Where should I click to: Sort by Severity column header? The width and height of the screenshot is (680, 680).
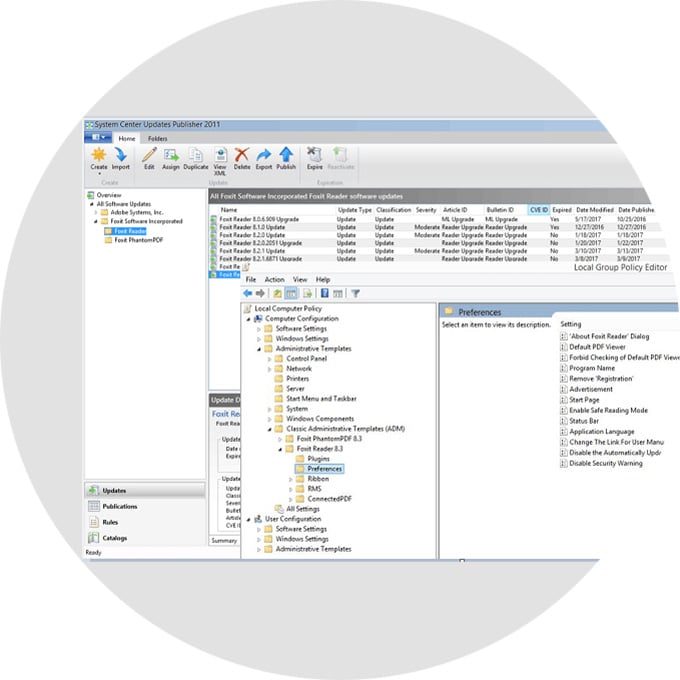click(x=426, y=210)
